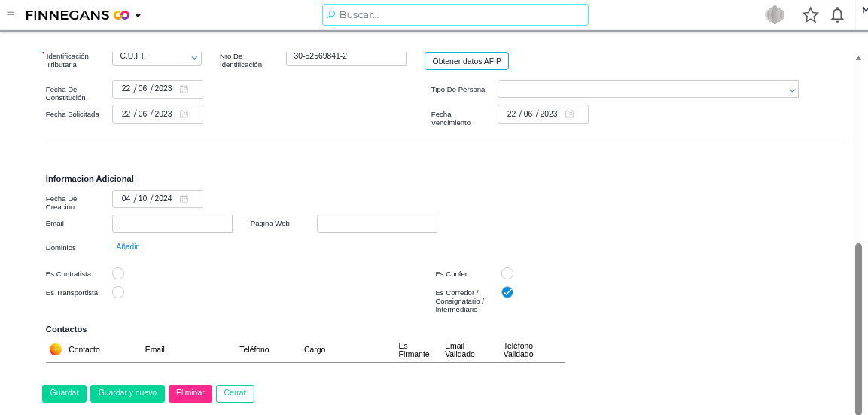
Task: Click the Contacto column header
Action: pyautogui.click(x=84, y=349)
